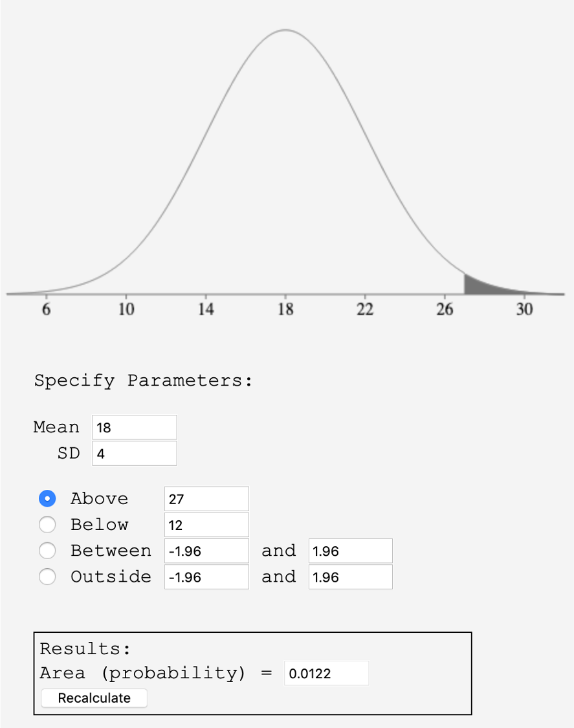The image size is (574, 728).
Task: Click the Below cutoff field showing 12
Action: click(x=206, y=524)
